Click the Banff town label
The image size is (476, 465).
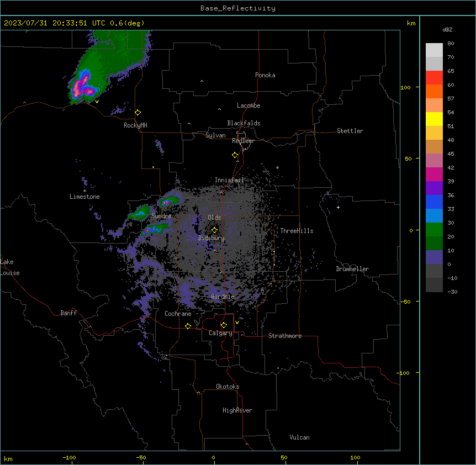pos(68,313)
